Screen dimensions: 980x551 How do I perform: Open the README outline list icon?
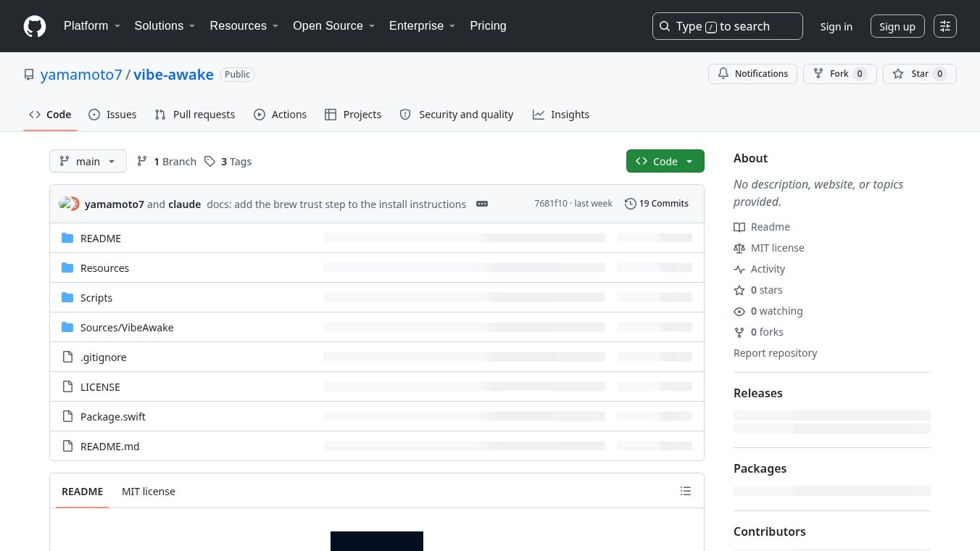[686, 491]
